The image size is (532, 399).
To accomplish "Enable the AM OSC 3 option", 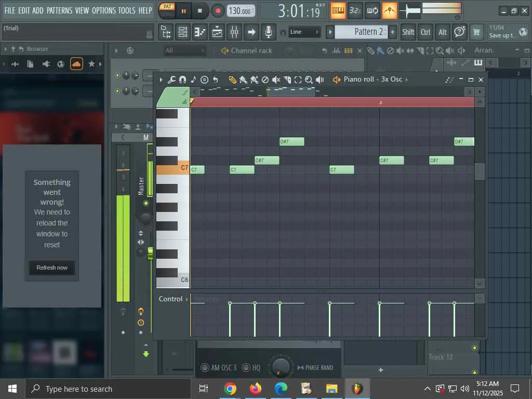I will [x=205, y=368].
